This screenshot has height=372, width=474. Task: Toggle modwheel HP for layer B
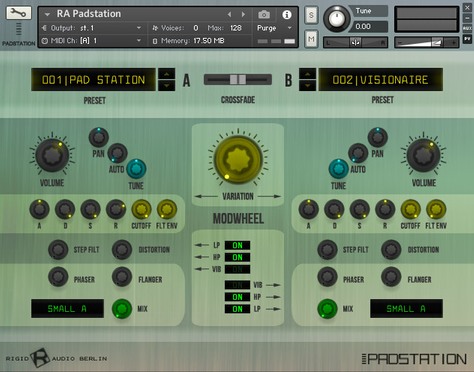[x=237, y=297]
